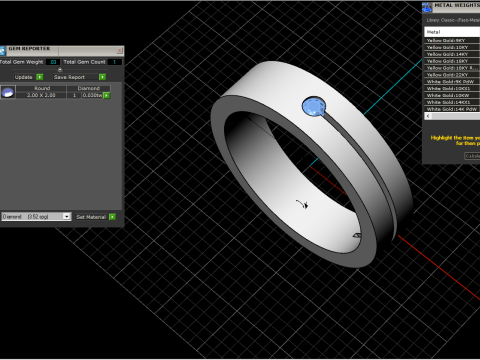
Task: Click the 'Round' shape cell
Action: (x=42, y=88)
